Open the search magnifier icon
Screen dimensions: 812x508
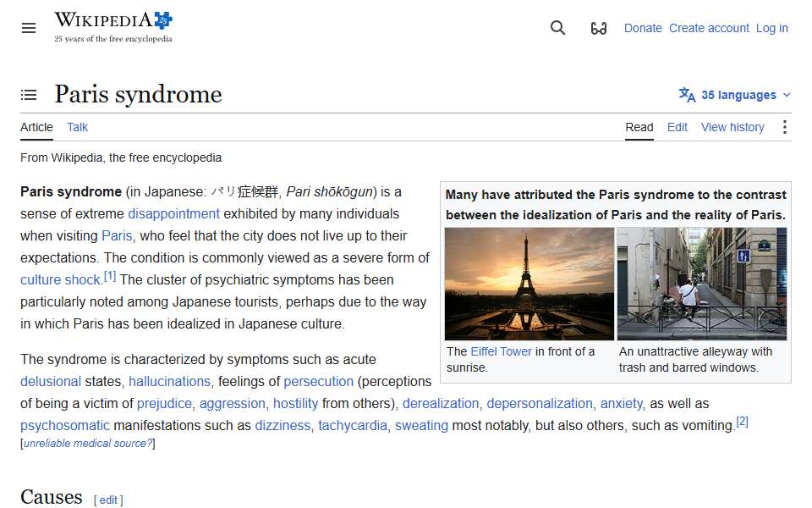pyautogui.click(x=557, y=28)
